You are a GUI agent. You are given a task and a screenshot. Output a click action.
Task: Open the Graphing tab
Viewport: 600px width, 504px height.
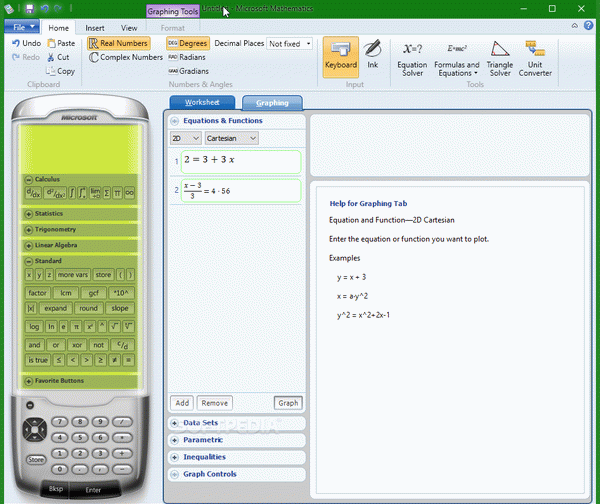pos(272,103)
